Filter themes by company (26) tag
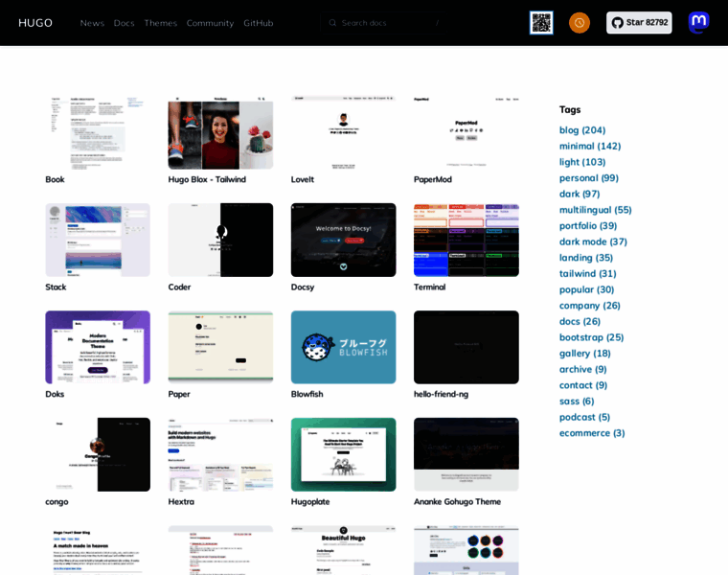The width and height of the screenshot is (728, 575). [x=590, y=306]
